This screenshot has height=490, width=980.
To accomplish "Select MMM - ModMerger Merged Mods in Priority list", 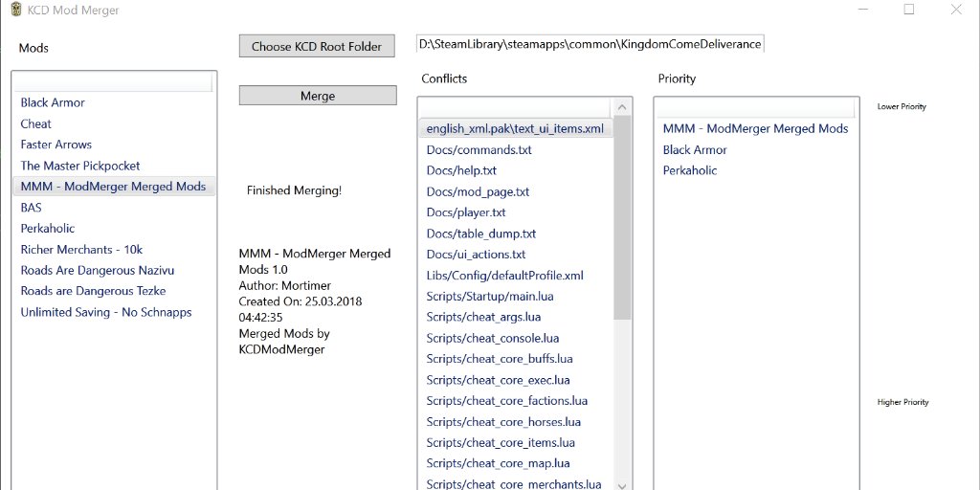I will click(756, 129).
